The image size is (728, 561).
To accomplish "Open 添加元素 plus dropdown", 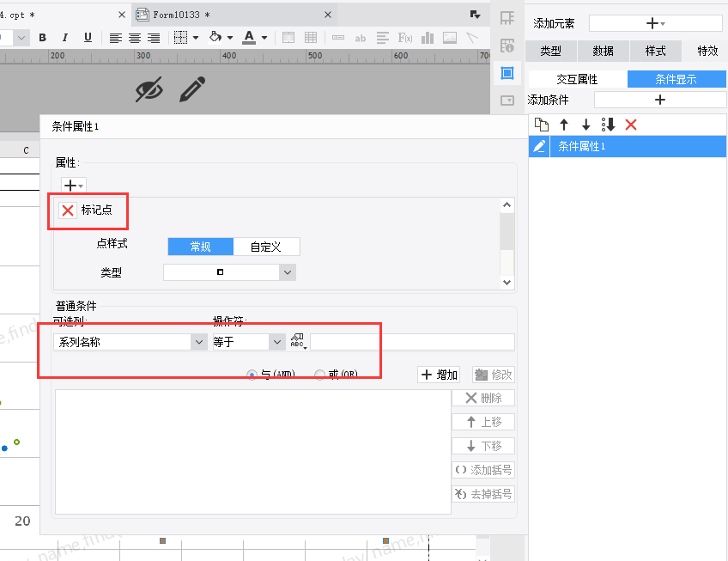I will point(656,23).
